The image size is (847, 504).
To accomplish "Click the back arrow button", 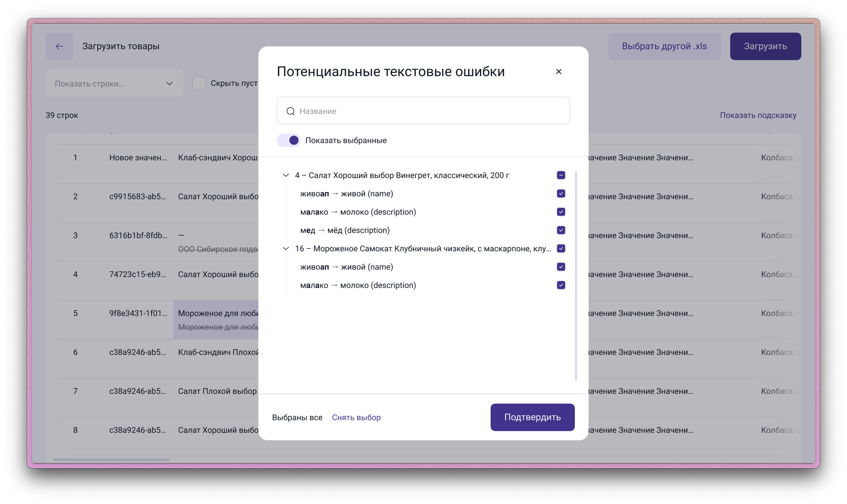I will point(60,46).
